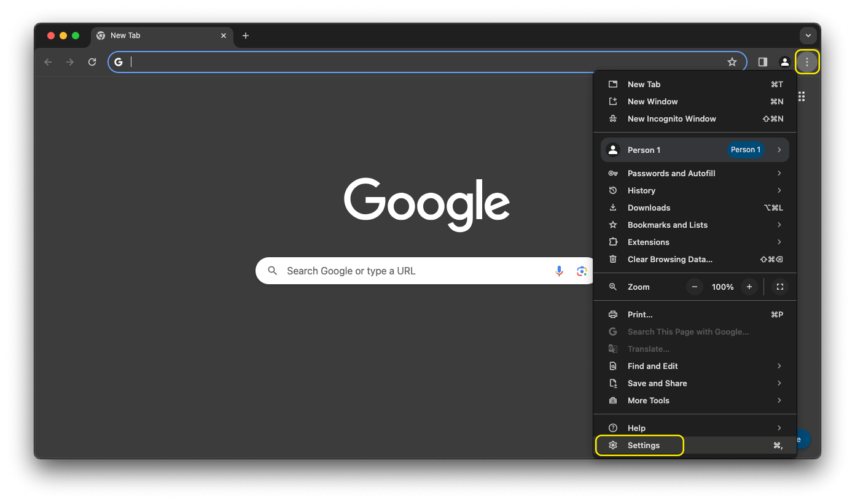Screen dimensions: 855x504
Task: Open the apps grid icon on the right edge
Action: [801, 96]
